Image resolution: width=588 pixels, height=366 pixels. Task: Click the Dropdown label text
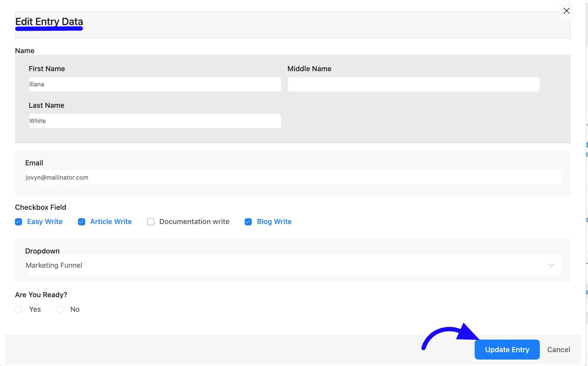pos(42,251)
